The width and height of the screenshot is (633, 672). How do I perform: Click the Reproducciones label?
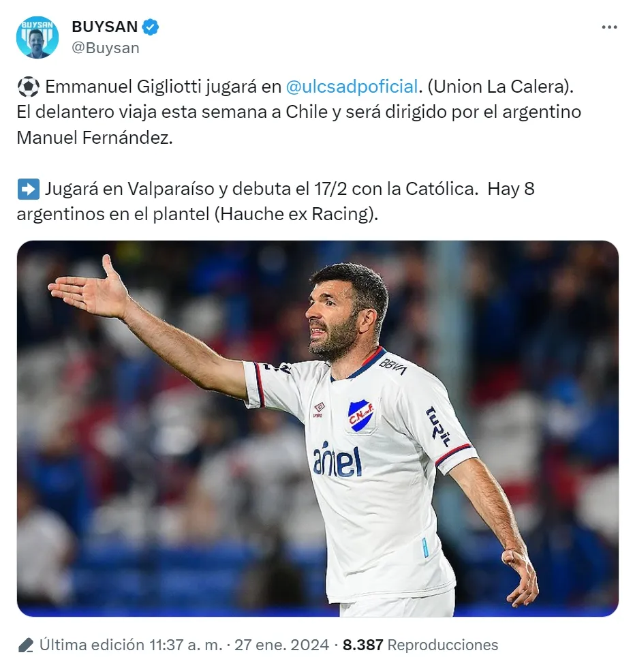point(443,645)
